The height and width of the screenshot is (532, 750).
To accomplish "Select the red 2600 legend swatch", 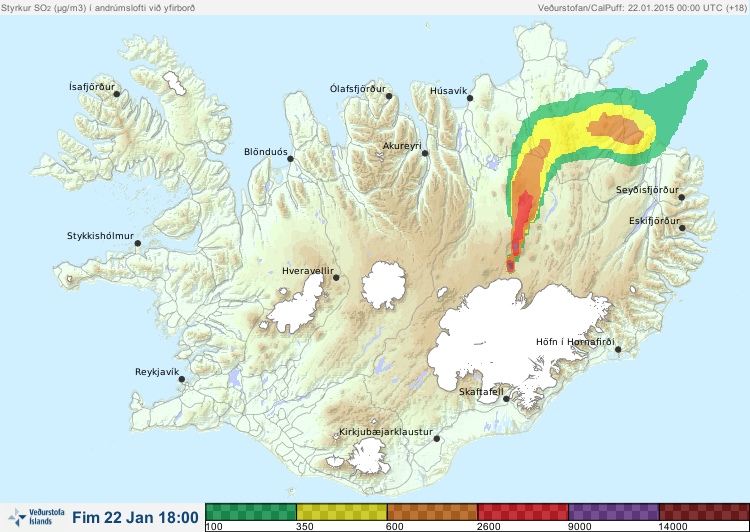I will 523,511.
